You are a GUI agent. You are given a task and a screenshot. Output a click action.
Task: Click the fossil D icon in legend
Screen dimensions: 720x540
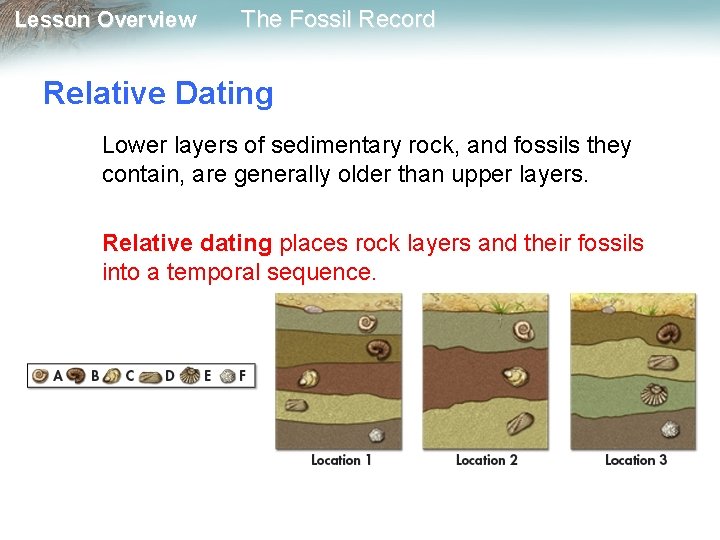(150, 377)
